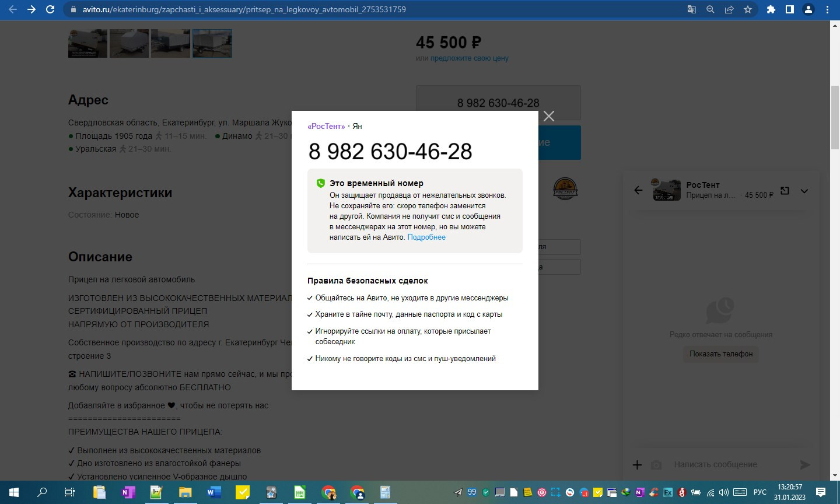Click Показать телефон button in chat
The height and width of the screenshot is (504, 840).
721,354
